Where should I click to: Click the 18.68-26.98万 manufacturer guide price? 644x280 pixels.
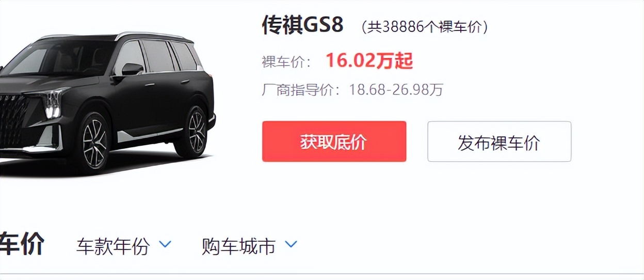(396, 90)
